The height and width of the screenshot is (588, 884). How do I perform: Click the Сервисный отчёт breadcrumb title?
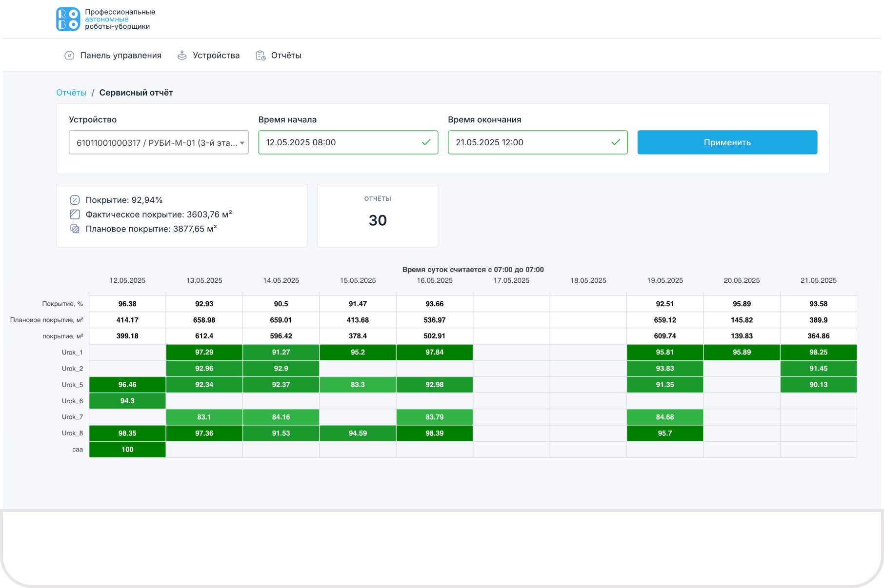pos(136,93)
